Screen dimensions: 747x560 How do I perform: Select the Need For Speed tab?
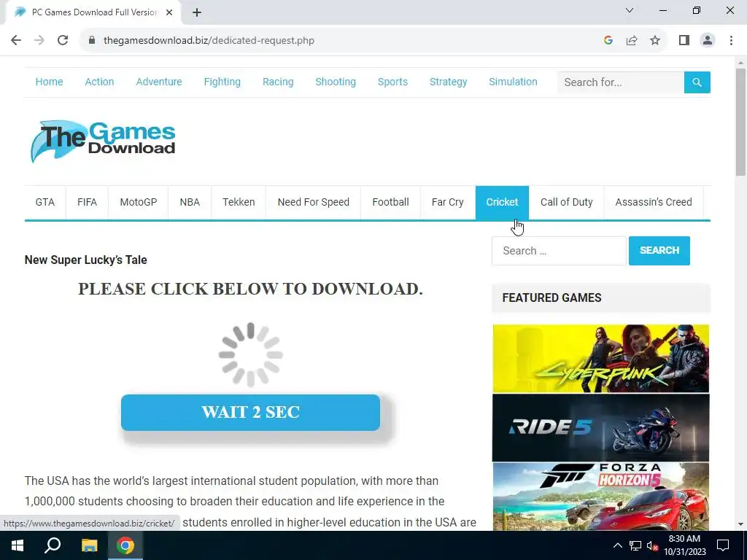click(314, 203)
